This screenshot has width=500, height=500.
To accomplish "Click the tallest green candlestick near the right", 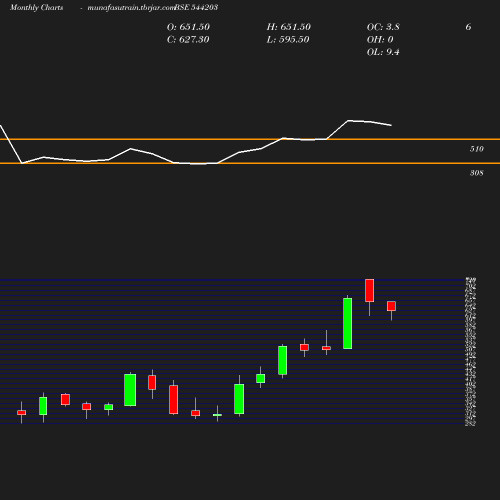I will click(348, 323).
